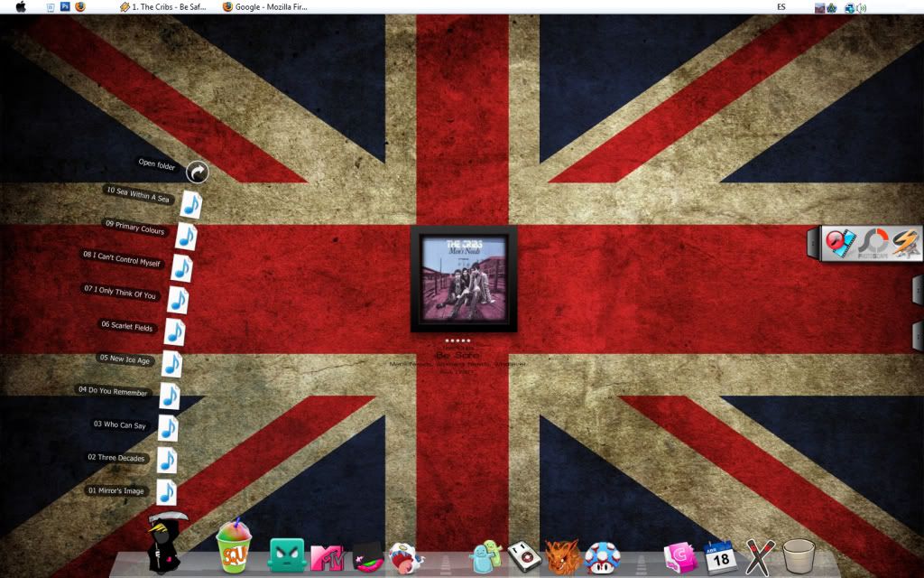Expand the bottom side drawer tab

[x=918, y=337]
